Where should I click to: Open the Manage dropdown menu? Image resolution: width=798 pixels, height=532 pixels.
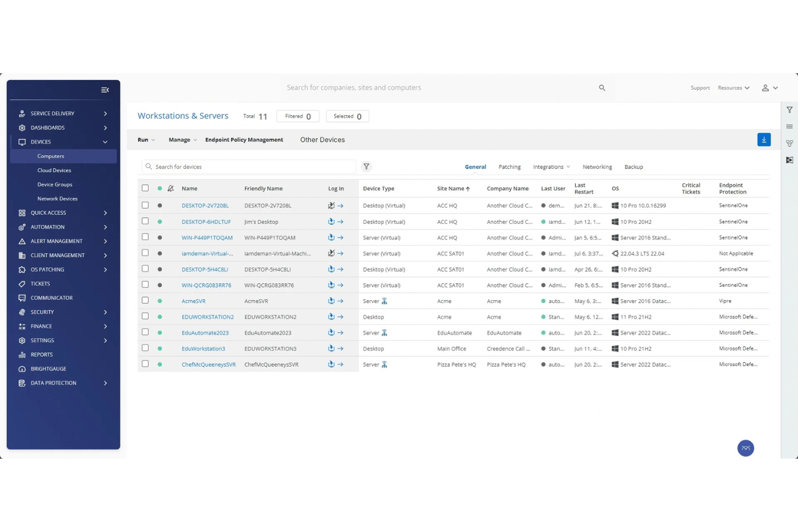click(183, 140)
